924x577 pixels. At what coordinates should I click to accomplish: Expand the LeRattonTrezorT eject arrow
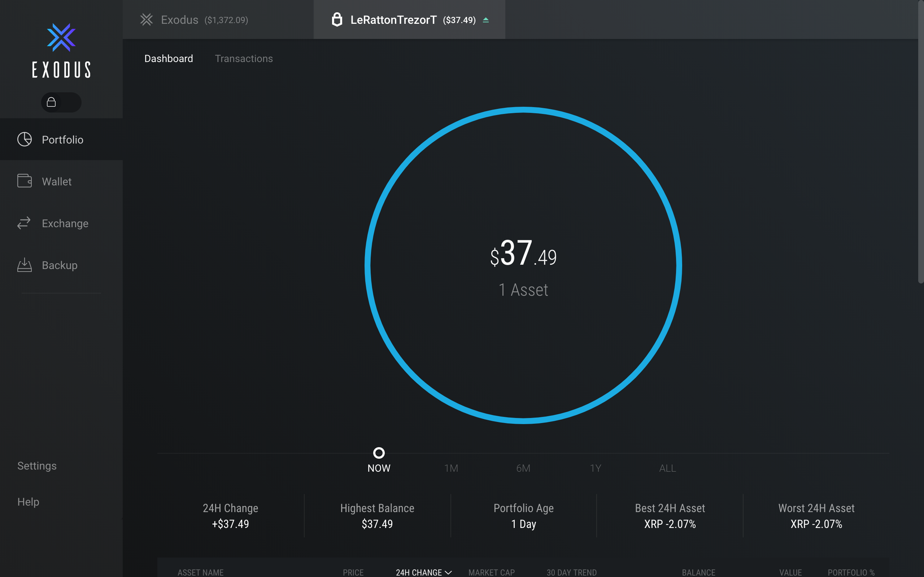point(486,20)
